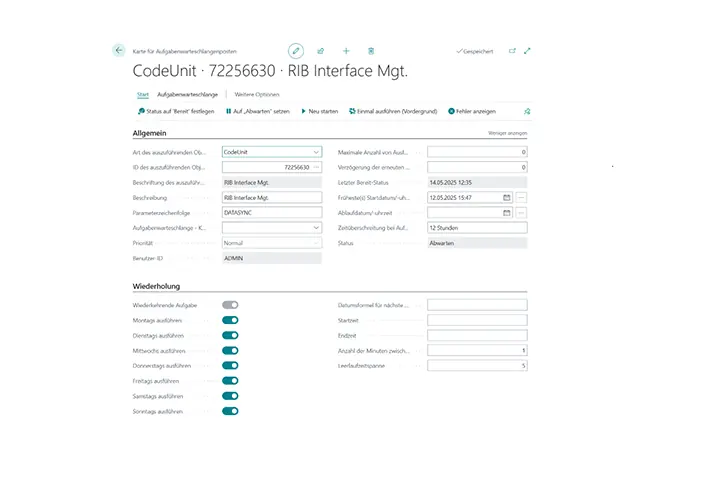Expand page with diagonal arrows icon
This screenshot has width=716, height=478.
click(x=527, y=51)
